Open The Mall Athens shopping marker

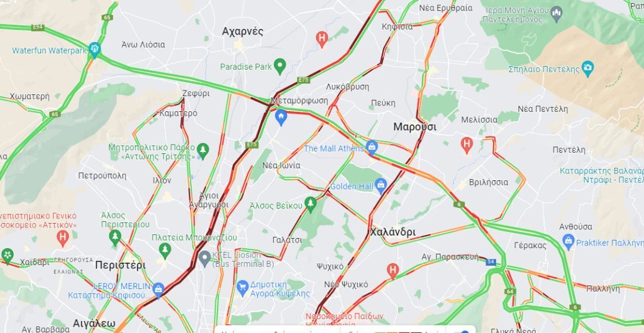(372, 148)
